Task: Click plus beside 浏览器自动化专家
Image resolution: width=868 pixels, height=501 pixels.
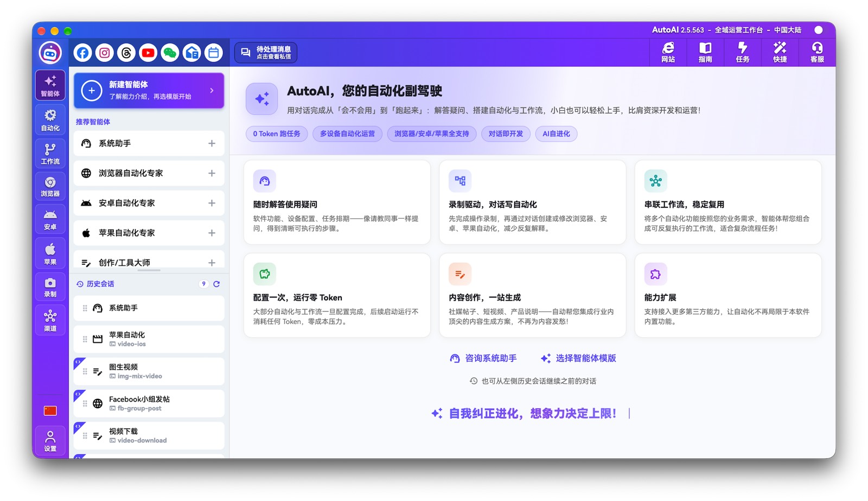Action: tap(212, 173)
